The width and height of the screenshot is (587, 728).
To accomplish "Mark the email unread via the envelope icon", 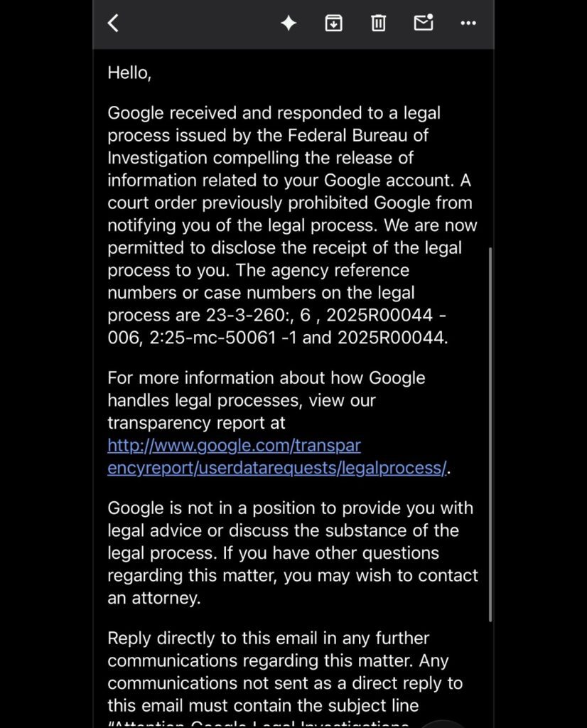I will 424,22.
